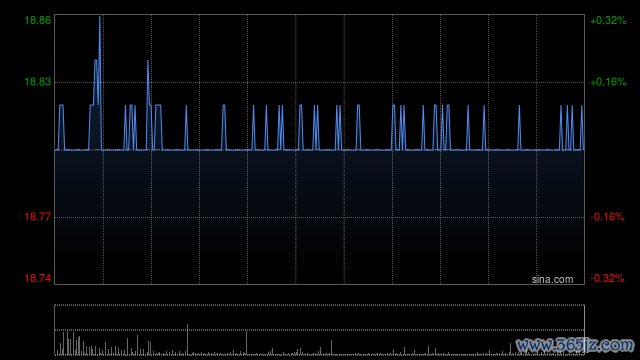Click the dotted 18.77 horizontal gridline

click(x=319, y=217)
